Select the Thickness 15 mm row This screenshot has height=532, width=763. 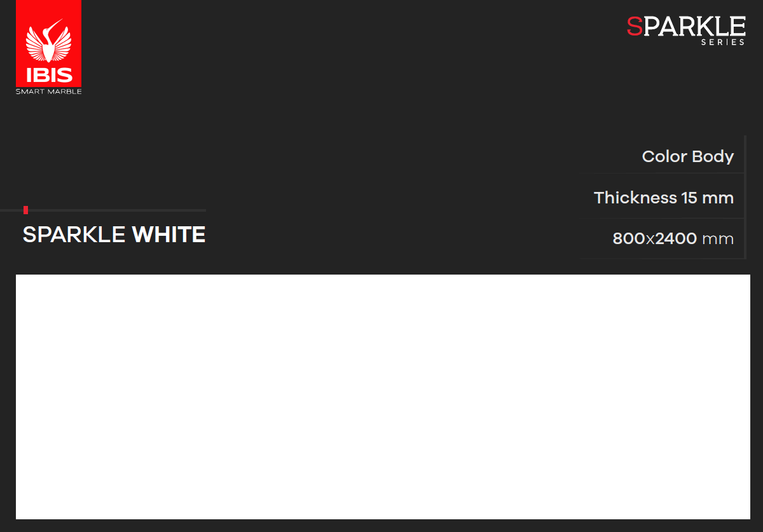point(661,197)
